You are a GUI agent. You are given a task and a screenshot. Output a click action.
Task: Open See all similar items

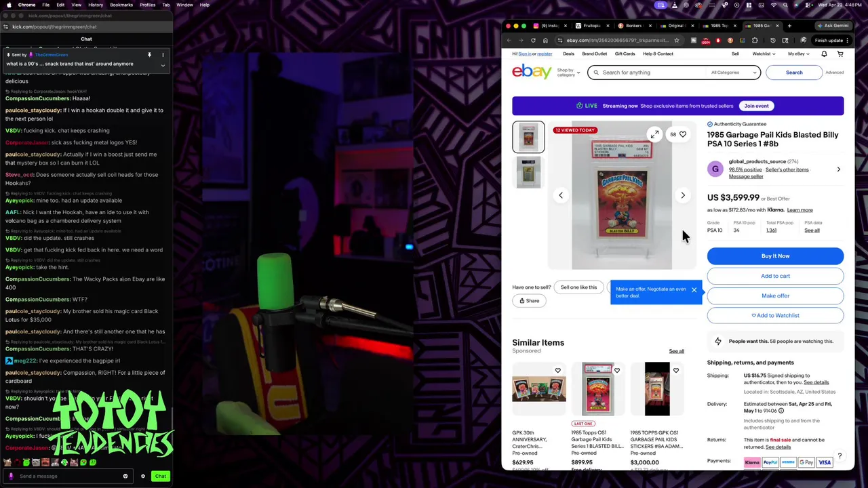pyautogui.click(x=676, y=351)
